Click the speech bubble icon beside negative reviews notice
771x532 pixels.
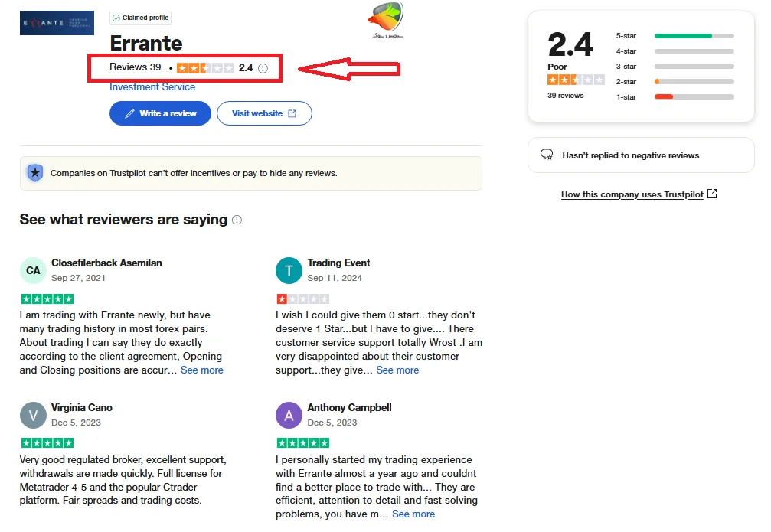[x=547, y=155]
